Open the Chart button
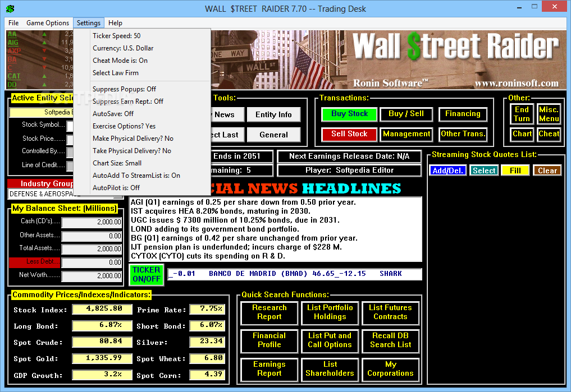Viewport: 571px width, 392px height. point(522,134)
